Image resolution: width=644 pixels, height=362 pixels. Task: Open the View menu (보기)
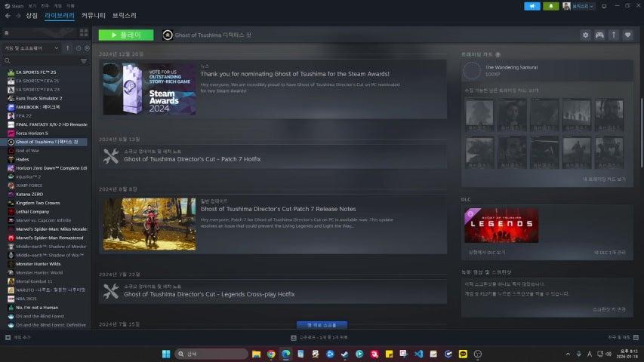[32, 6]
